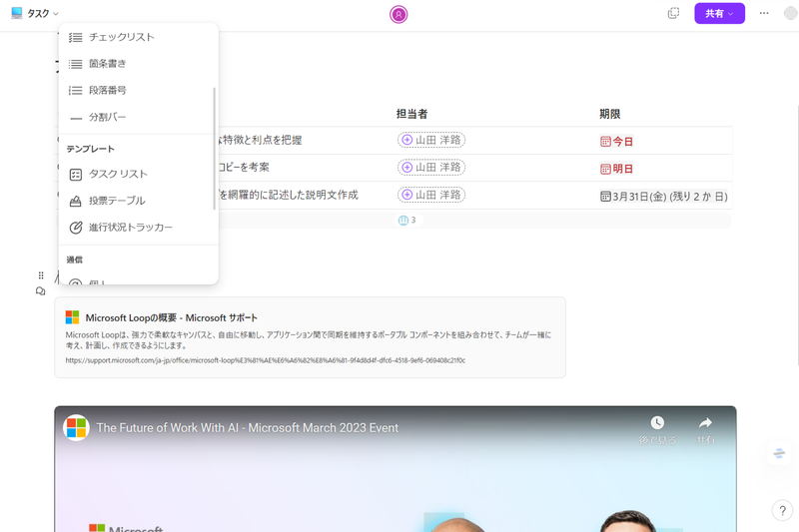This screenshot has width=799, height=532.
Task: Click the voting icon beside 投票テーブル
Action: pos(76,201)
